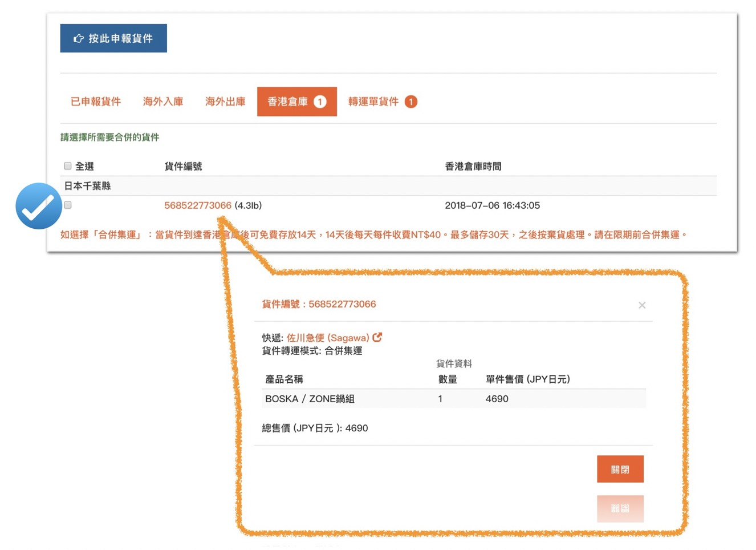
Task: Click the orange 關閉 button in dialog
Action: (620, 469)
